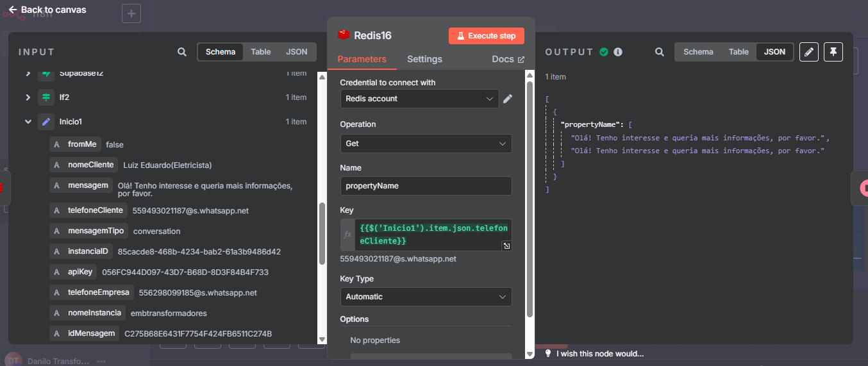Open the Docs link
Viewport: 868px width, 366px height.
point(508,59)
